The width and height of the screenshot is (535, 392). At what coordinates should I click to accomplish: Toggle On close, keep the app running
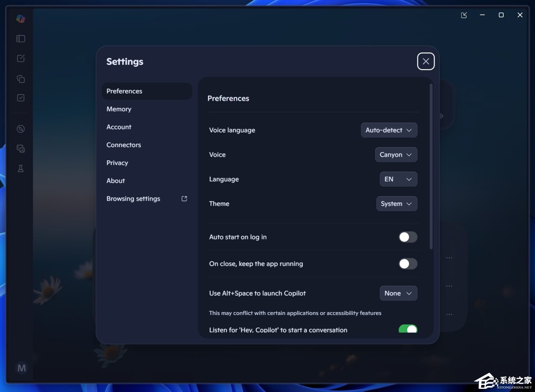[x=408, y=264]
